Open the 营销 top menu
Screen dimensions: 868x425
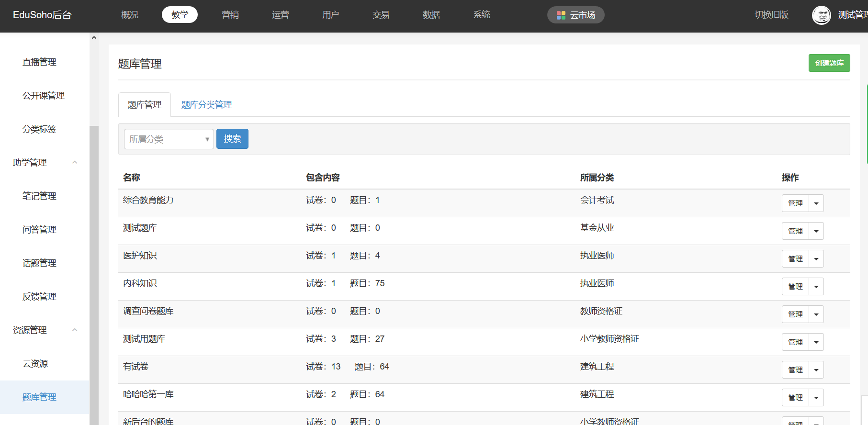coord(230,15)
